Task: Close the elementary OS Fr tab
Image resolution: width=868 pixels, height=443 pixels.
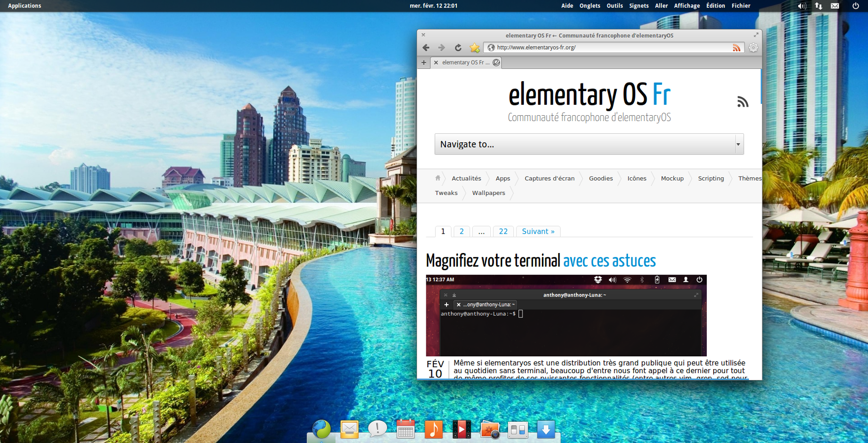Action: click(436, 63)
